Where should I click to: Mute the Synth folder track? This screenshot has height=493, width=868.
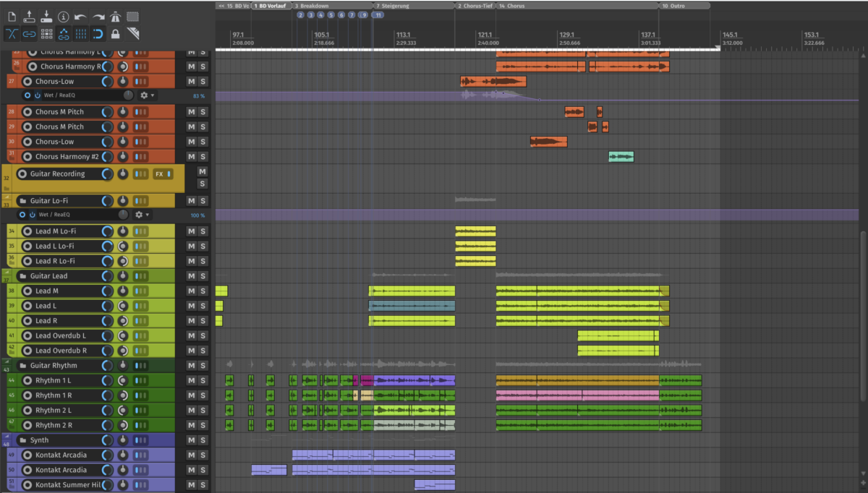coord(191,440)
